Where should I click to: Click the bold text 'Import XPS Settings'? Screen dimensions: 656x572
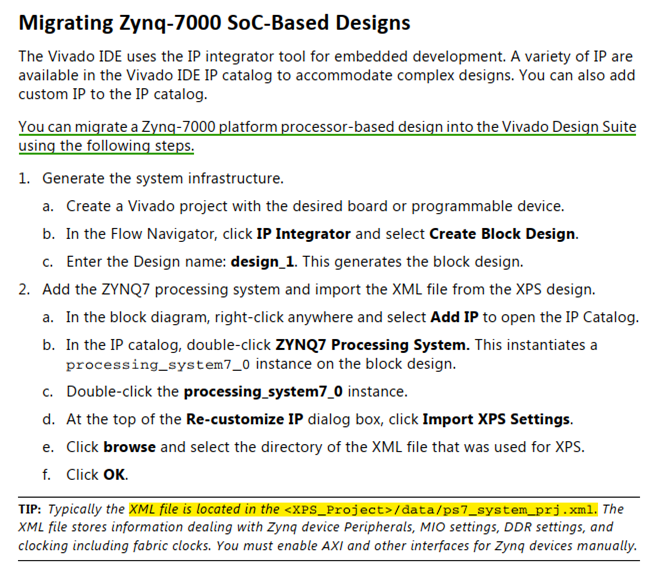[496, 419]
